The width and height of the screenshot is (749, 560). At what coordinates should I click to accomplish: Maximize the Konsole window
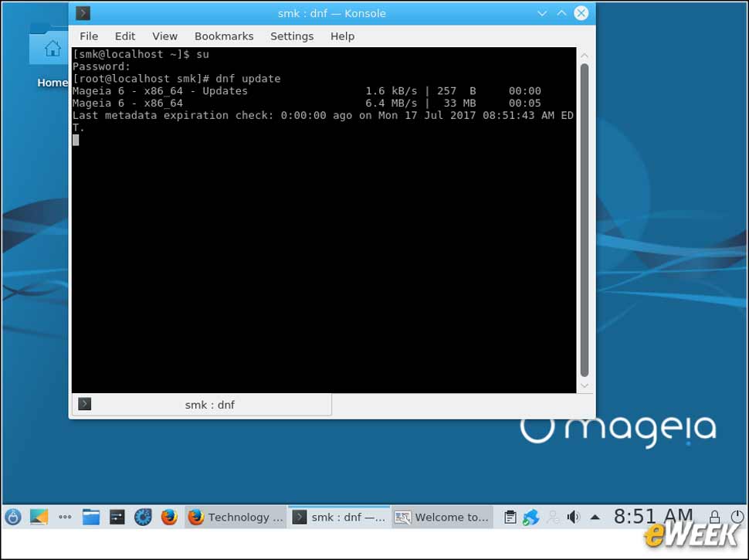(x=562, y=13)
